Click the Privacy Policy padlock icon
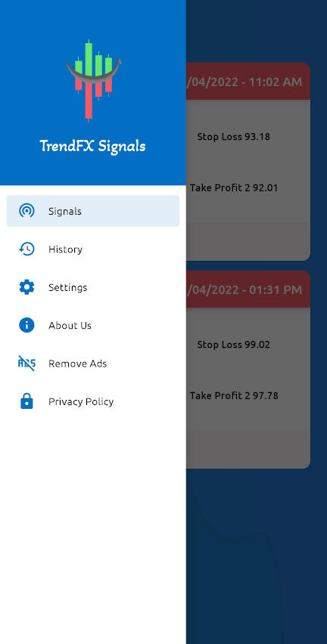 26,401
